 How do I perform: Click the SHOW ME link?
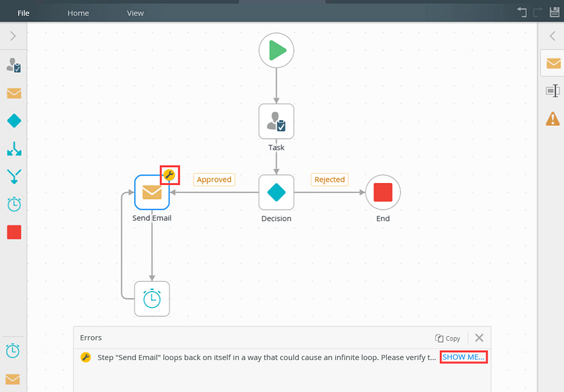463,357
